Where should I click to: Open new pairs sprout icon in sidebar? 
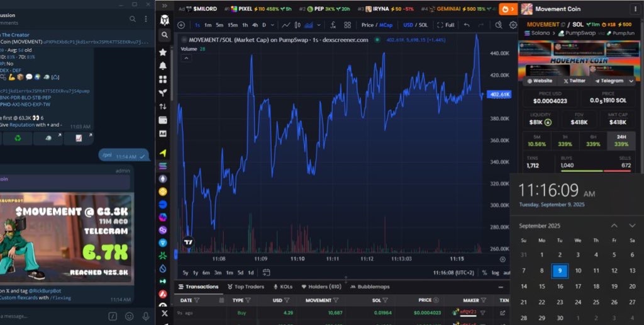coord(163,93)
